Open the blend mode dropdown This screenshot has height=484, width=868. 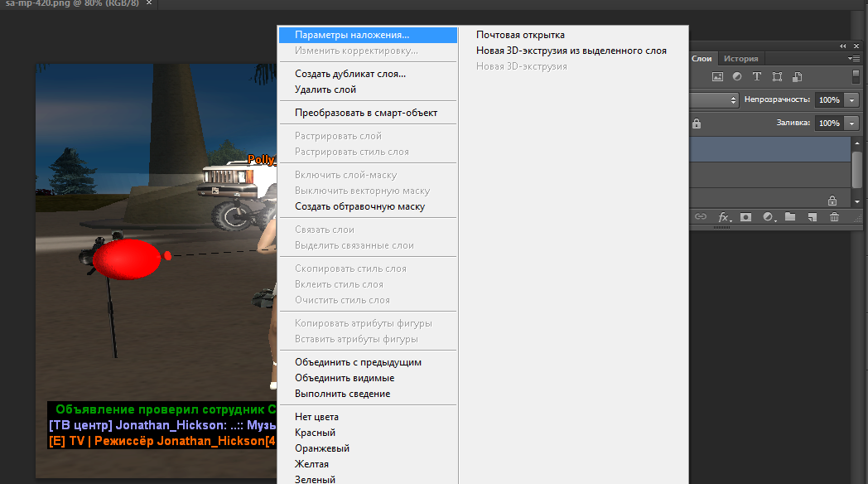click(714, 100)
